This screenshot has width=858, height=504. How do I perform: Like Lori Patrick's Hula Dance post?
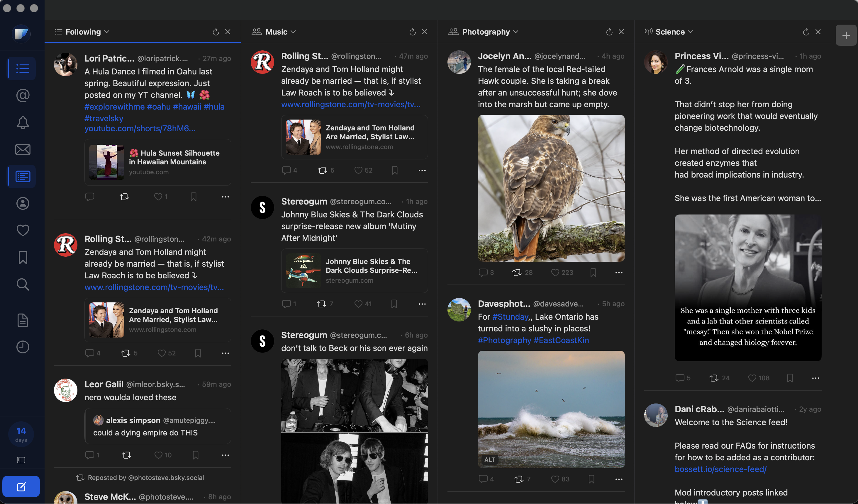[158, 197]
